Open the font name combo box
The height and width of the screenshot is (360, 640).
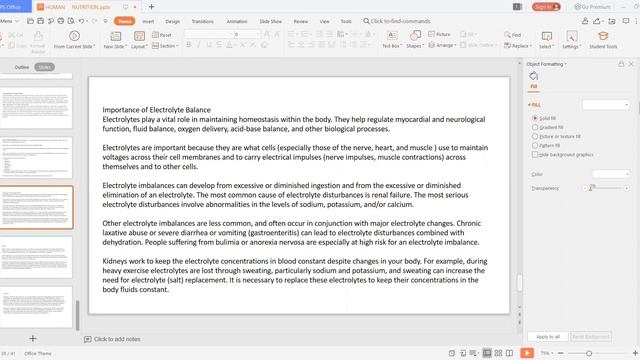pos(209,34)
